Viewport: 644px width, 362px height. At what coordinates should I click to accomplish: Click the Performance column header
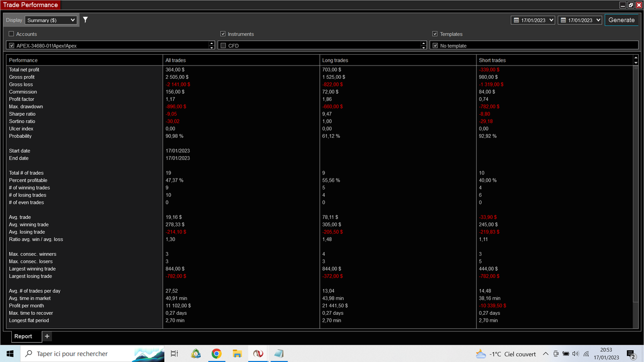[x=23, y=60]
